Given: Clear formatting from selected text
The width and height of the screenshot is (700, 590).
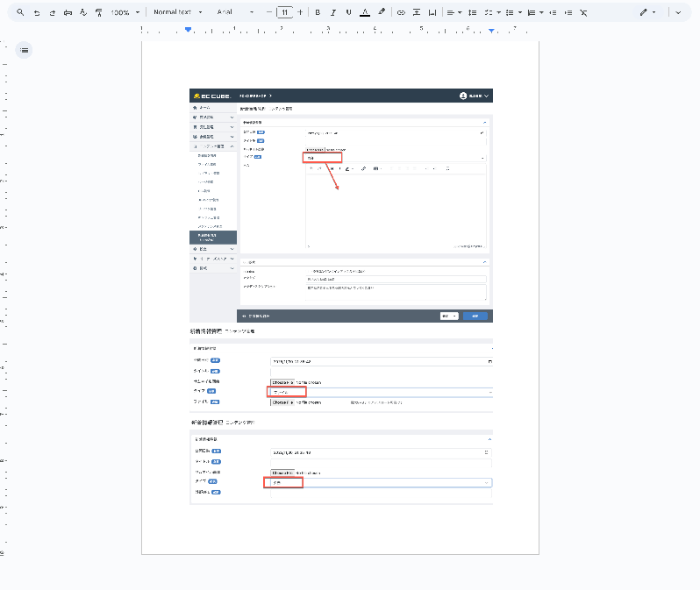Looking at the screenshot, I should pos(583,12).
